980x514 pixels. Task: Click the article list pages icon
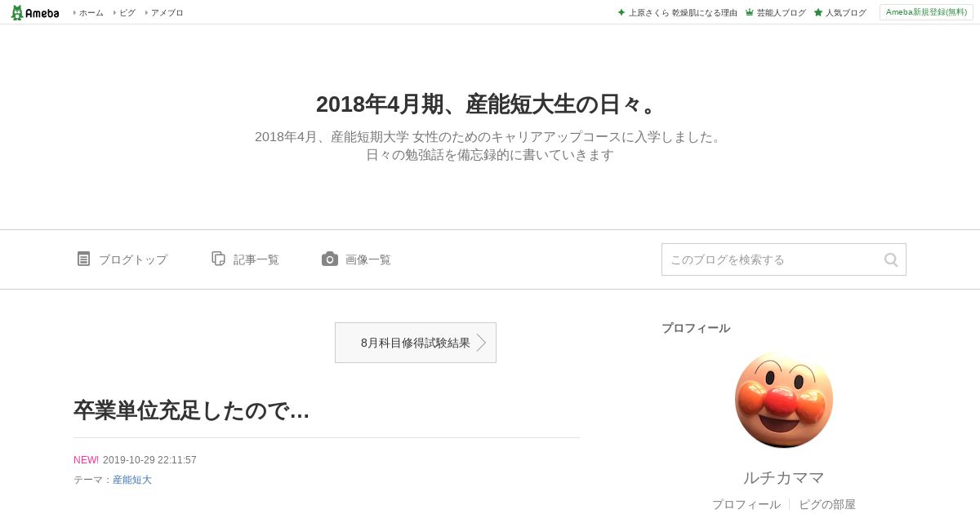coord(218,259)
